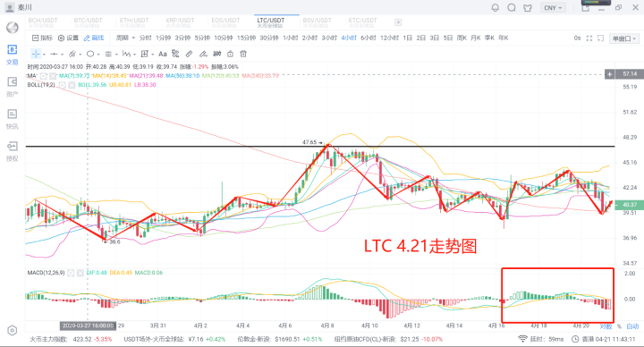Viewport: 644px width, 347px height.
Task: Select the 年K yearly candles
Action: (x=503, y=38)
